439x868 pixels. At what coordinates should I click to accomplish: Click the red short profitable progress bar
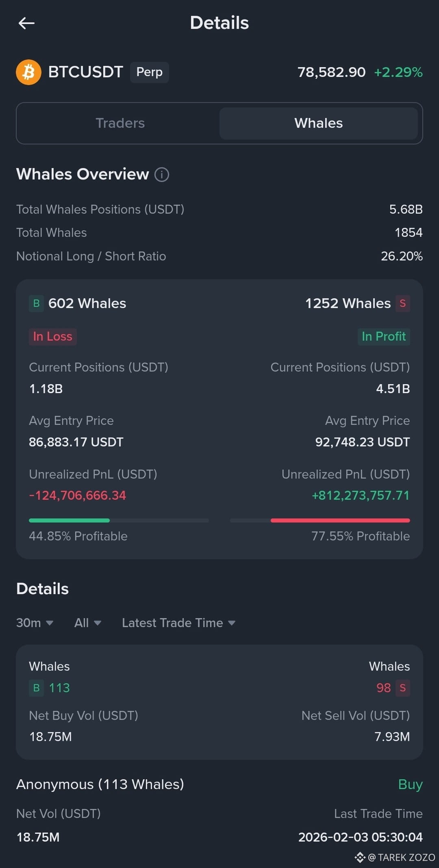(340, 520)
